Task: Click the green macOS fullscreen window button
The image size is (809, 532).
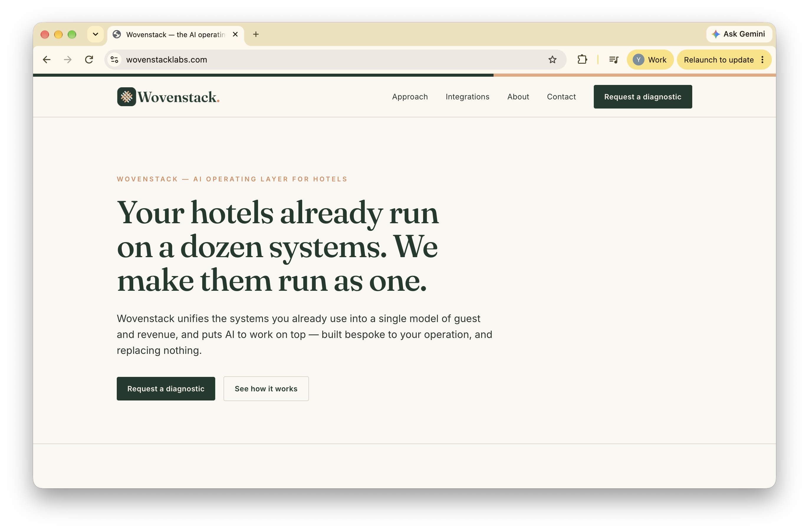Action: [72, 34]
